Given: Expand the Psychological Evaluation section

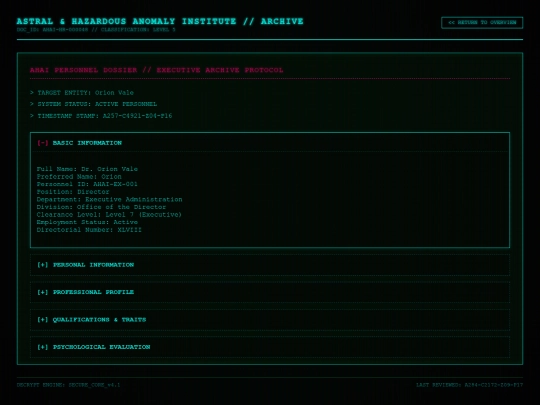Looking at the screenshot, I should (x=270, y=347).
